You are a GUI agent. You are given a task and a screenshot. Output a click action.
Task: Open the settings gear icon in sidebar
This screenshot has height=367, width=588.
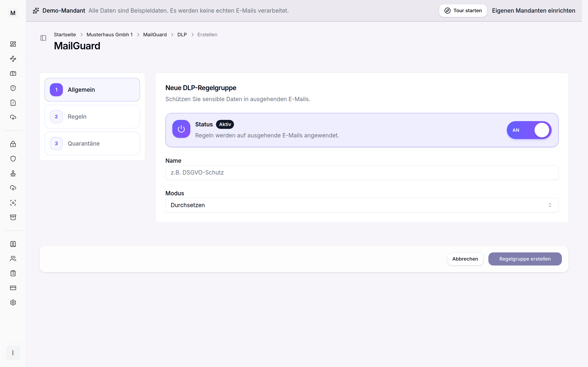(x=13, y=302)
